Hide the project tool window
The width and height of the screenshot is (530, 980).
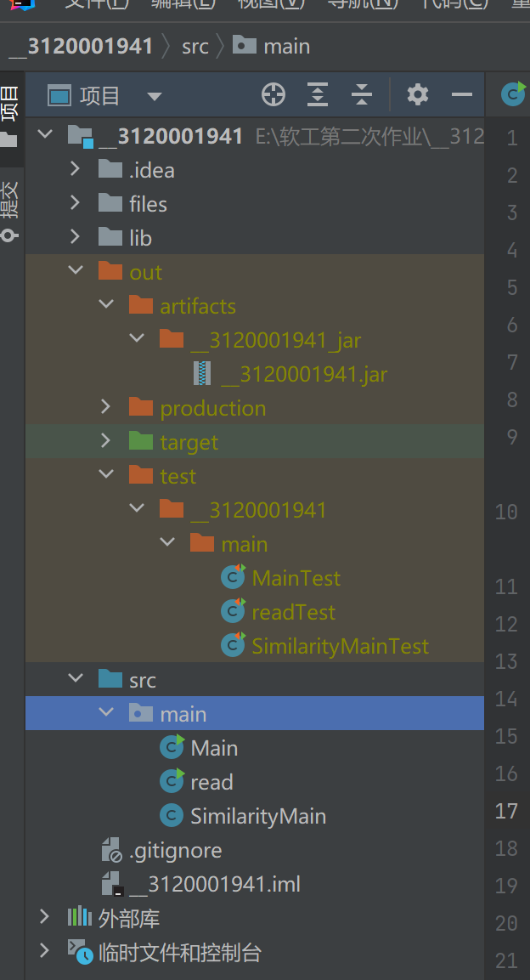tap(462, 95)
